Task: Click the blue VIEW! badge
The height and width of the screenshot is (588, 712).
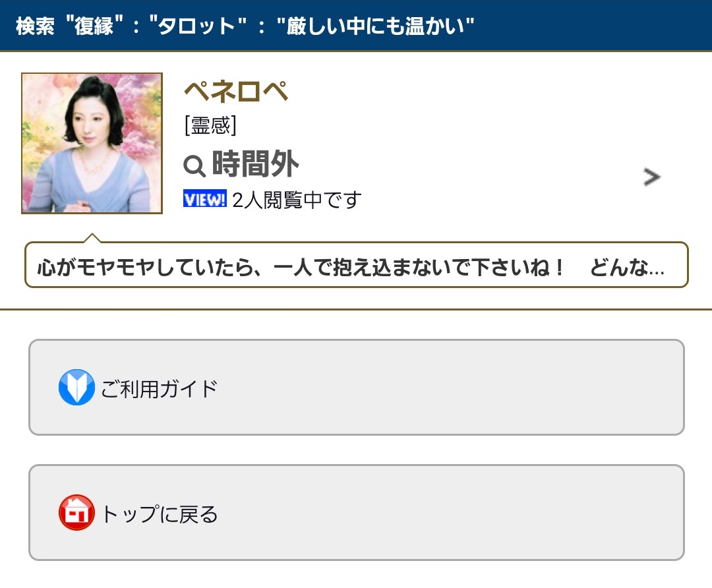Action: click(x=205, y=198)
